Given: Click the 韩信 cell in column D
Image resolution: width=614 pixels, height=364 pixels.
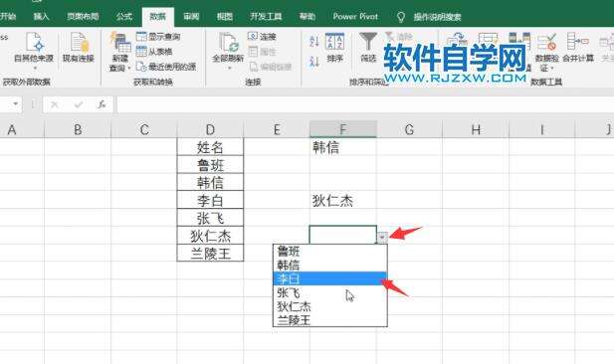Looking at the screenshot, I should 210,182.
